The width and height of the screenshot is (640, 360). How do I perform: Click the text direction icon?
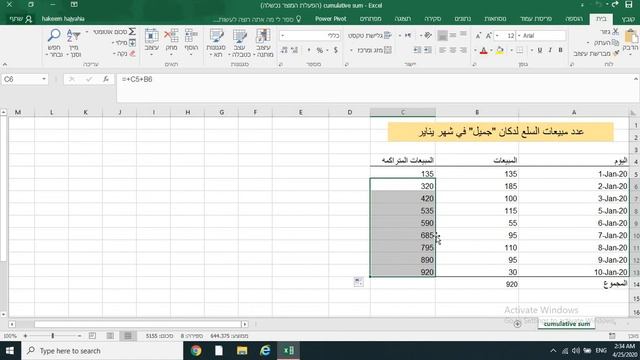tap(407, 36)
